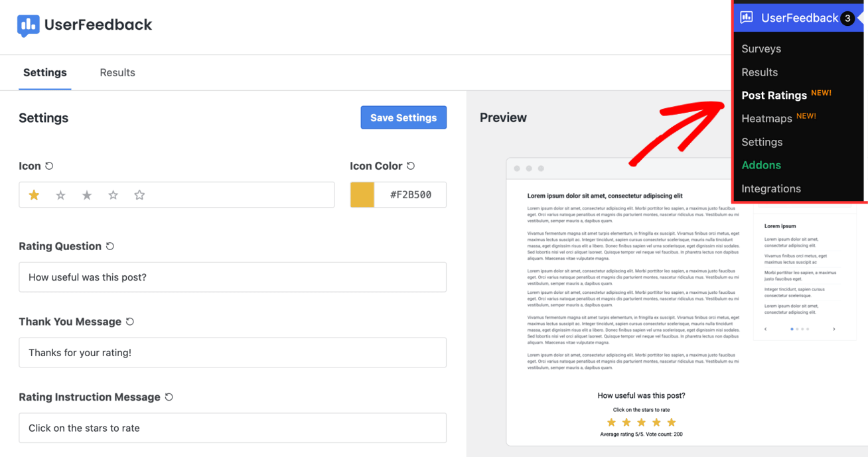This screenshot has height=457, width=868.
Task: Click "How useful was this post?" in preview
Action: (641, 396)
